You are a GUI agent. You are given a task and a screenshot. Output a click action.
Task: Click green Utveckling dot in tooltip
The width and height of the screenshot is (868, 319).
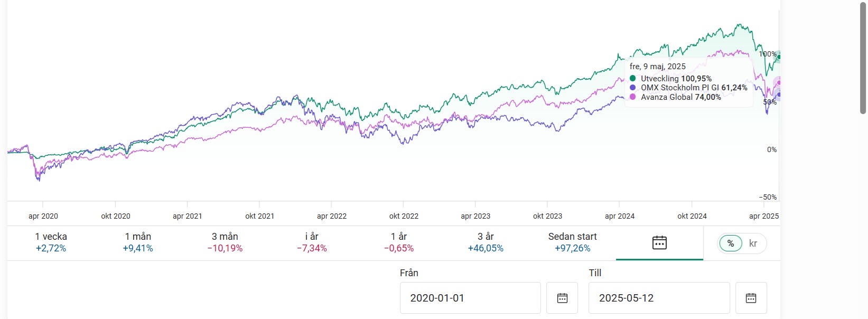pos(633,79)
